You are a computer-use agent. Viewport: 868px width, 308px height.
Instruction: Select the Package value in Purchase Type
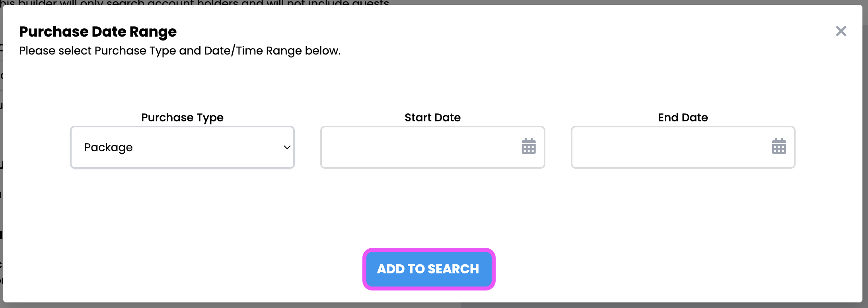tap(109, 147)
